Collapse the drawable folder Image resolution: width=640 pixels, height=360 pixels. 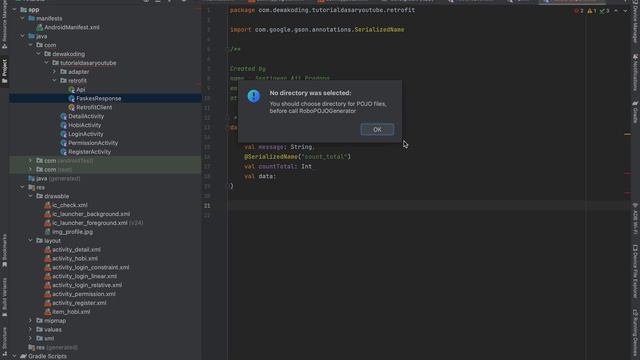(x=30, y=196)
